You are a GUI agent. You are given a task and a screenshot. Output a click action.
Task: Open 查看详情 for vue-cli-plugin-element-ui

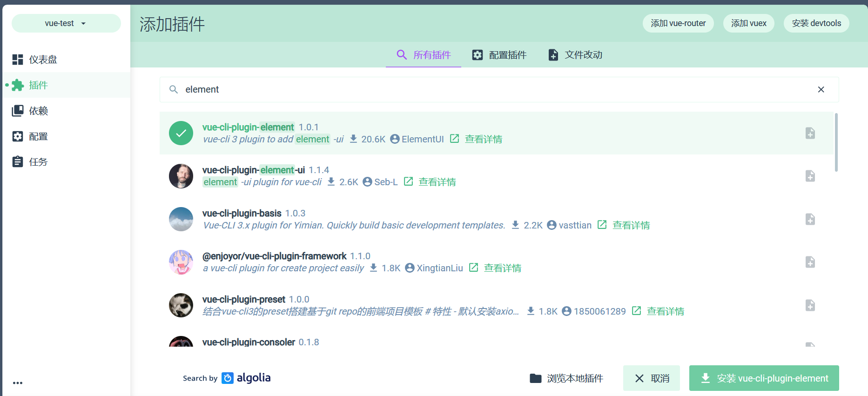(437, 182)
